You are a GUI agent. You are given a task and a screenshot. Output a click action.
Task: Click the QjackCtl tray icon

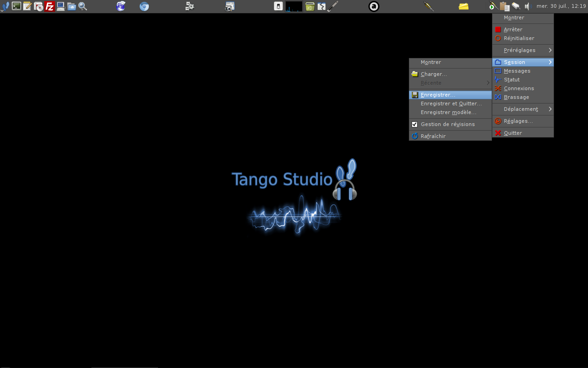point(492,6)
